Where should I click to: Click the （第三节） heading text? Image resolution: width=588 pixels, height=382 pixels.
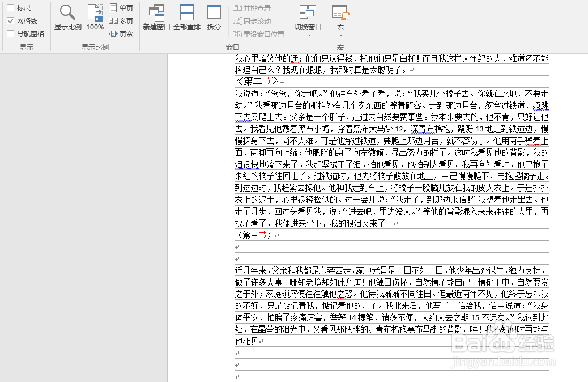point(254,235)
